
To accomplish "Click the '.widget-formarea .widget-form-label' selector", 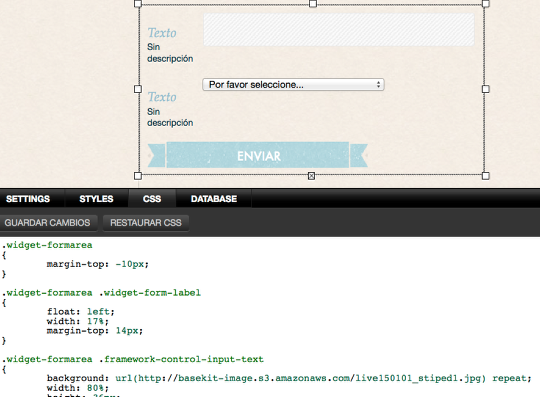I will [102, 293].
